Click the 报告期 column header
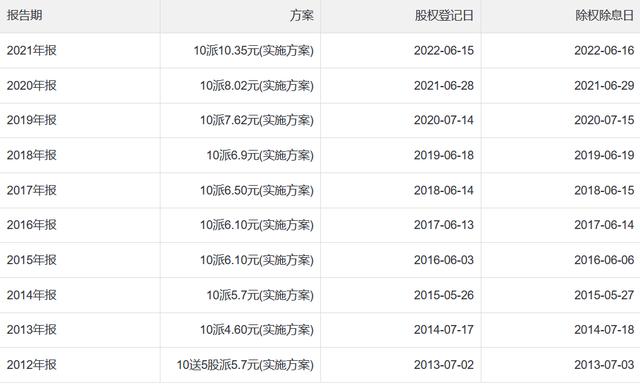This screenshot has width=640, height=384. pos(24,16)
